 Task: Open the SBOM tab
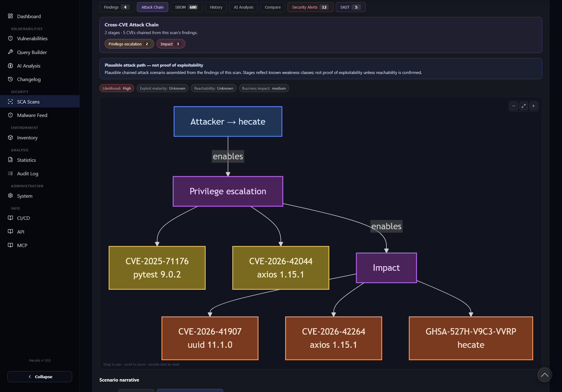(186, 7)
